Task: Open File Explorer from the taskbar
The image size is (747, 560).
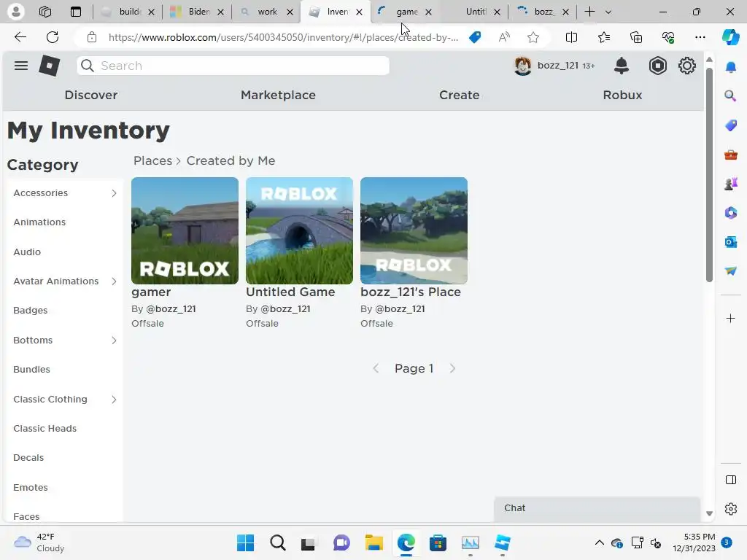Action: click(x=374, y=542)
